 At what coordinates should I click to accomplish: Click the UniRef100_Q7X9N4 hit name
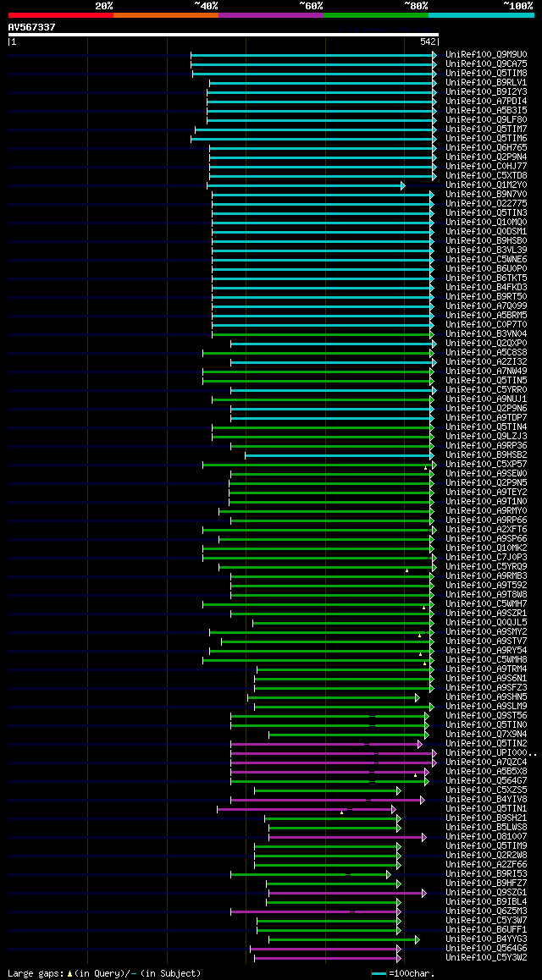click(486, 735)
